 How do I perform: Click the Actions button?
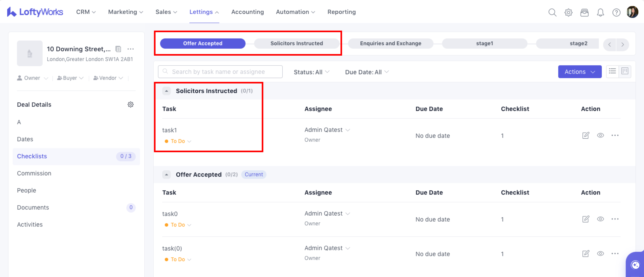tap(580, 72)
